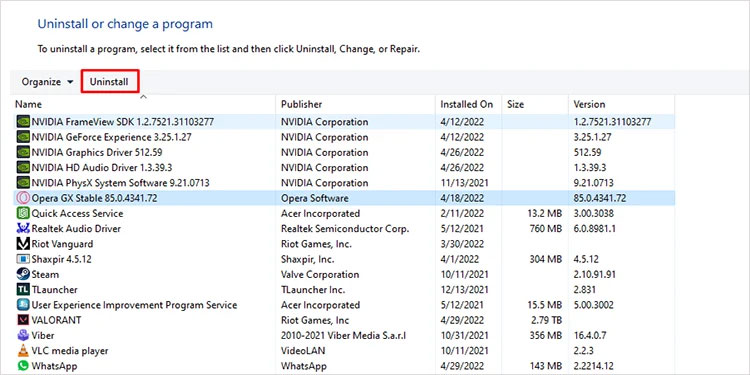Sort by the Version column header

[621, 104]
